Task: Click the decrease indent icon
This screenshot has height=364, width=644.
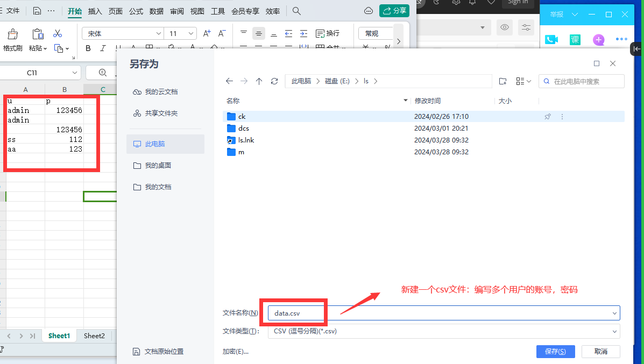Action: pyautogui.click(x=289, y=33)
